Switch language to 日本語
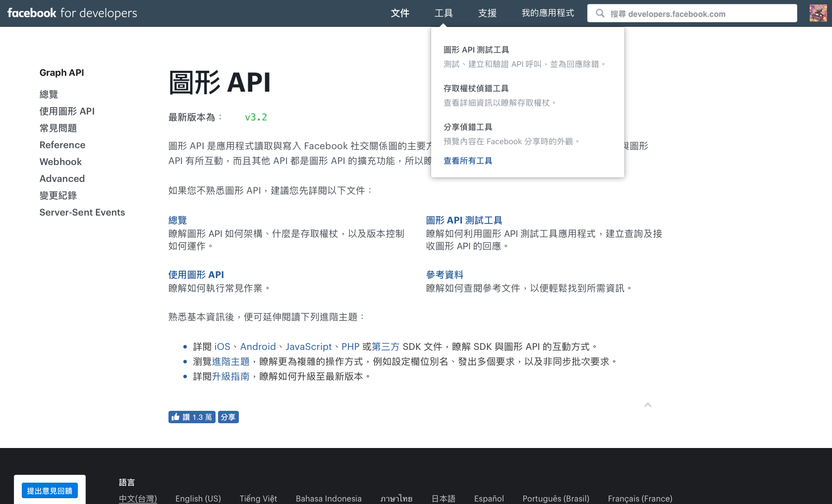The image size is (832, 504). (x=444, y=499)
